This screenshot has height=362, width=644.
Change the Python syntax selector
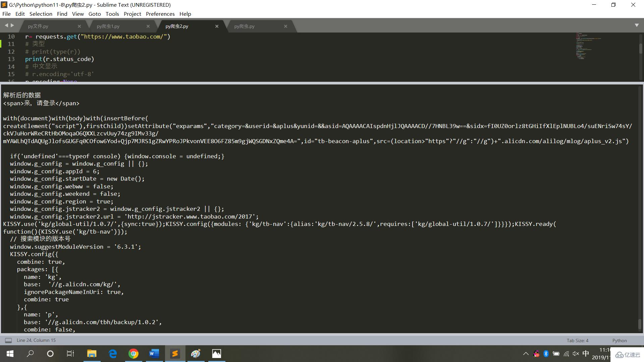620,340
